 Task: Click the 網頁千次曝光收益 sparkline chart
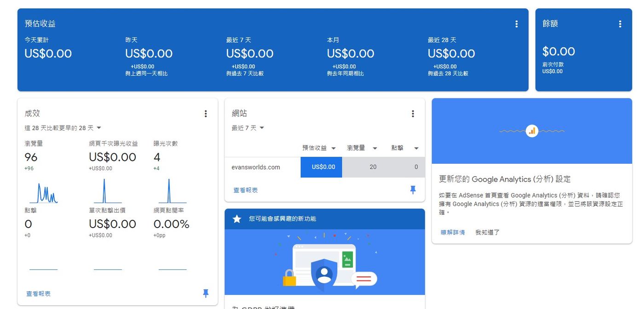[x=108, y=191]
